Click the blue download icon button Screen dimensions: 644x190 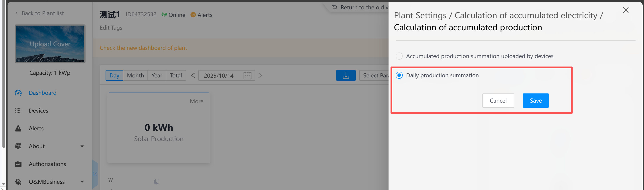tap(346, 75)
